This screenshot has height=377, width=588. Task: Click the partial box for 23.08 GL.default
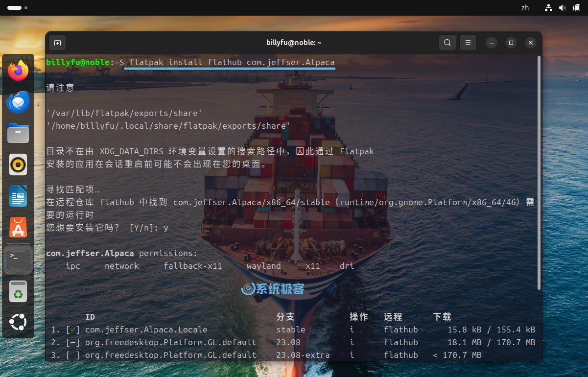click(x=72, y=342)
